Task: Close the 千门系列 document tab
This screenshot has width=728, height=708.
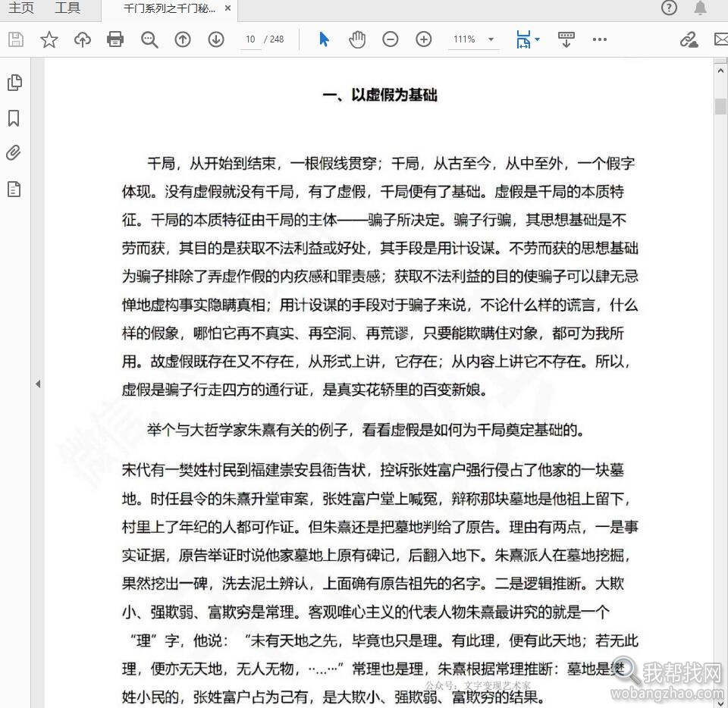Action: [227, 8]
